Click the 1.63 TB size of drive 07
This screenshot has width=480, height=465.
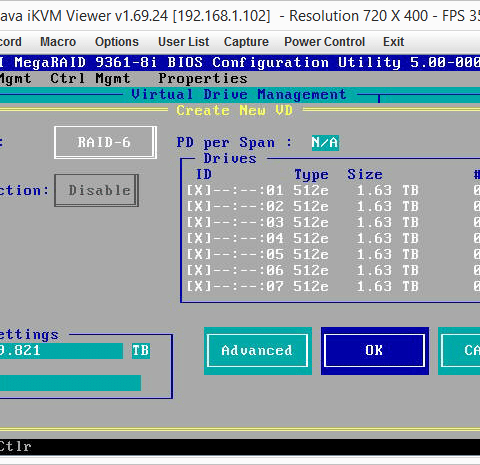(x=387, y=286)
